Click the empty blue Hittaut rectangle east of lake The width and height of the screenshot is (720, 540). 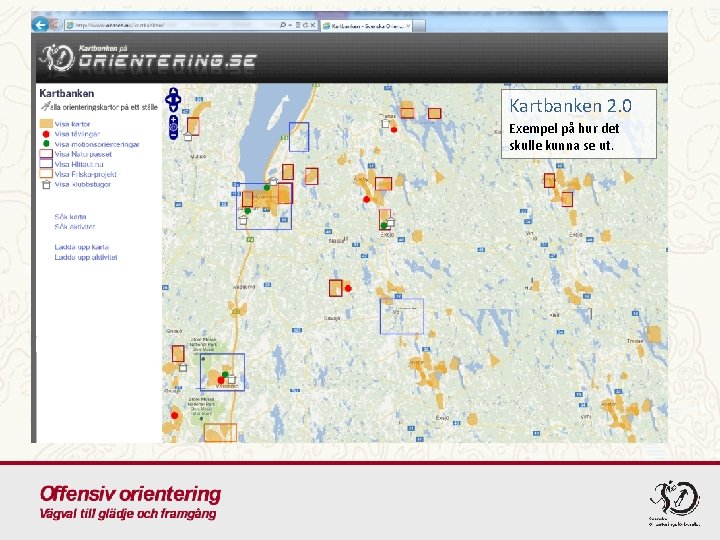(x=299, y=137)
